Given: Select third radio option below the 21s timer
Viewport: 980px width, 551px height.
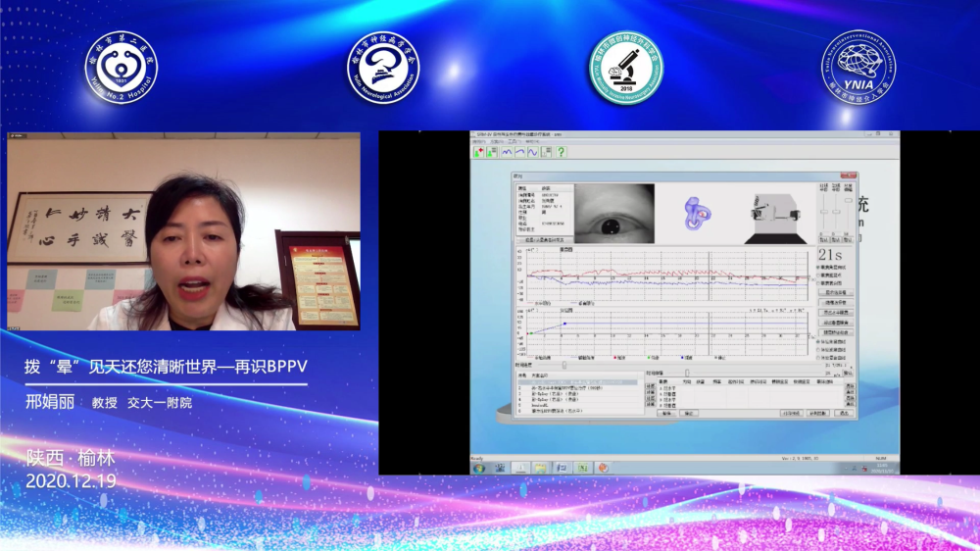Looking at the screenshot, I should point(819,284).
